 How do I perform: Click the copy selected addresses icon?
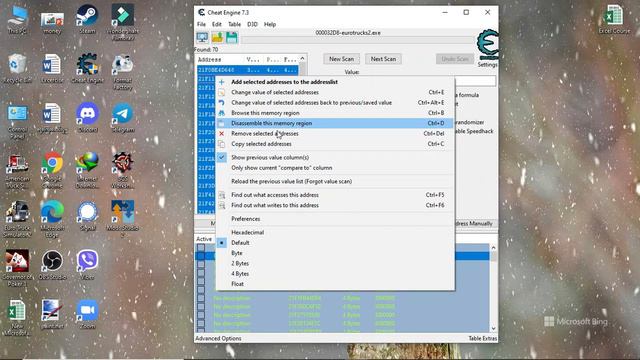click(x=222, y=144)
